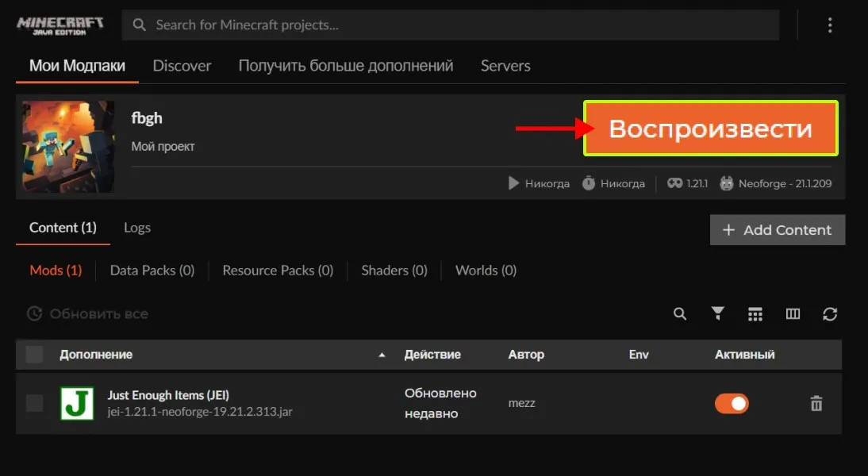Click the Just Enough Items (JEI) name
The image size is (868, 476).
click(167, 395)
